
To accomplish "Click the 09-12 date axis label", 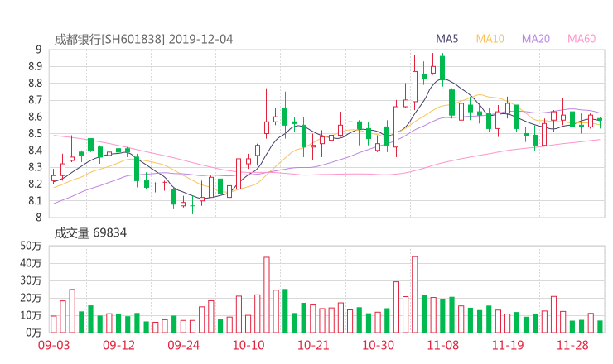I will 118,346.
